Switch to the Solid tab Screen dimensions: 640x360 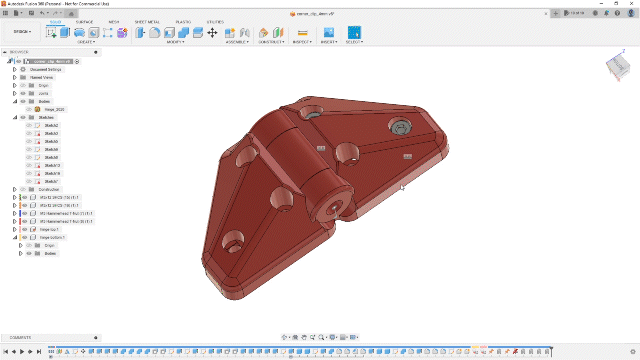point(56,22)
